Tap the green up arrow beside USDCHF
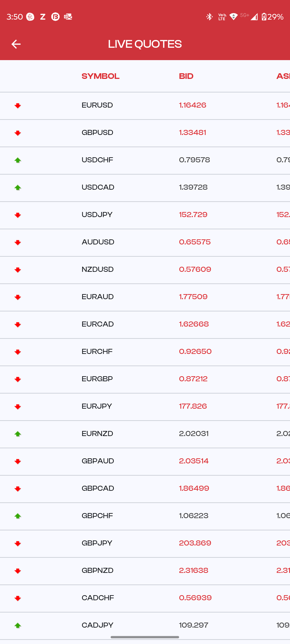Screen dimensions: 290x644 pos(18,160)
